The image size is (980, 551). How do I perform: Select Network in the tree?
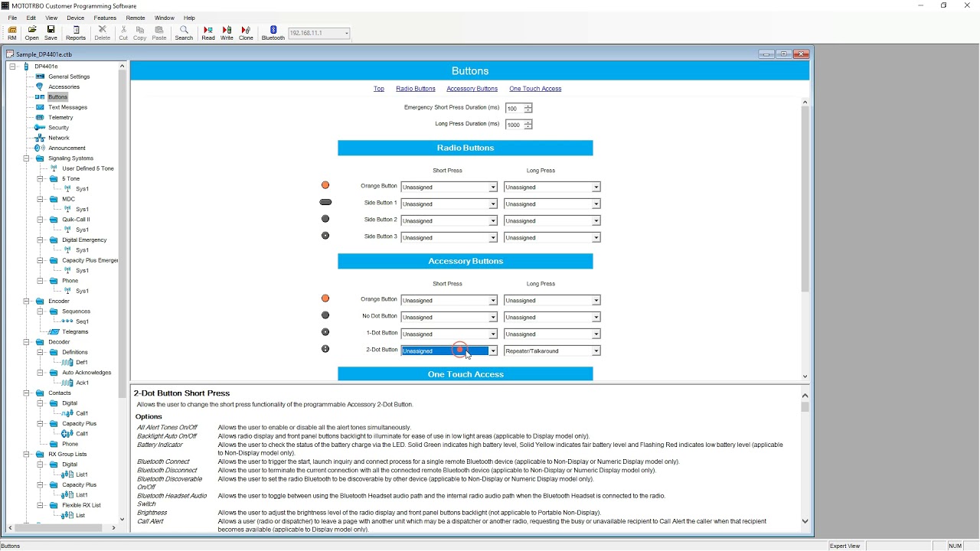coord(58,138)
